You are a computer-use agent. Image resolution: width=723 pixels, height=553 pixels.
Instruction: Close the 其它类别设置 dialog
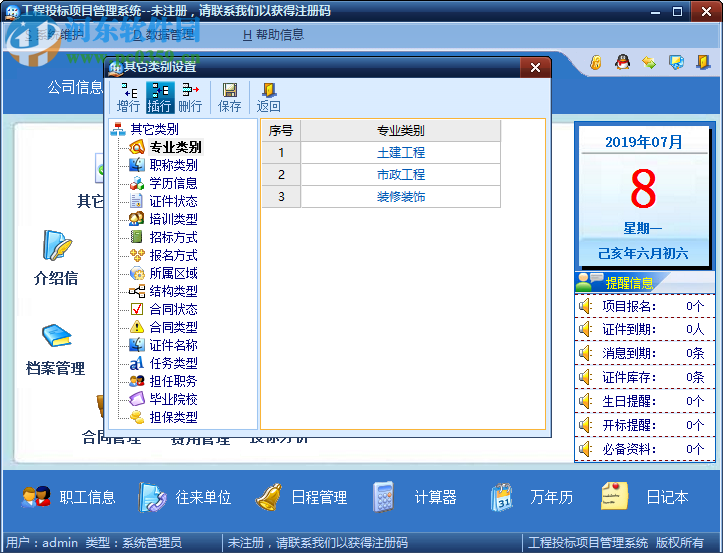point(535,68)
